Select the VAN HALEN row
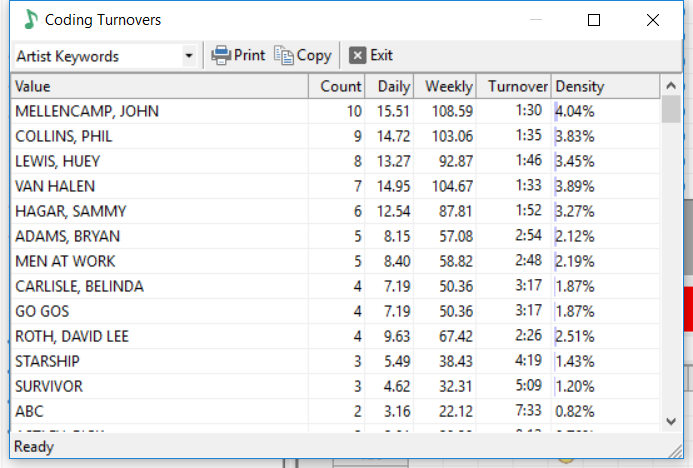The height and width of the screenshot is (468, 693). click(x=335, y=186)
